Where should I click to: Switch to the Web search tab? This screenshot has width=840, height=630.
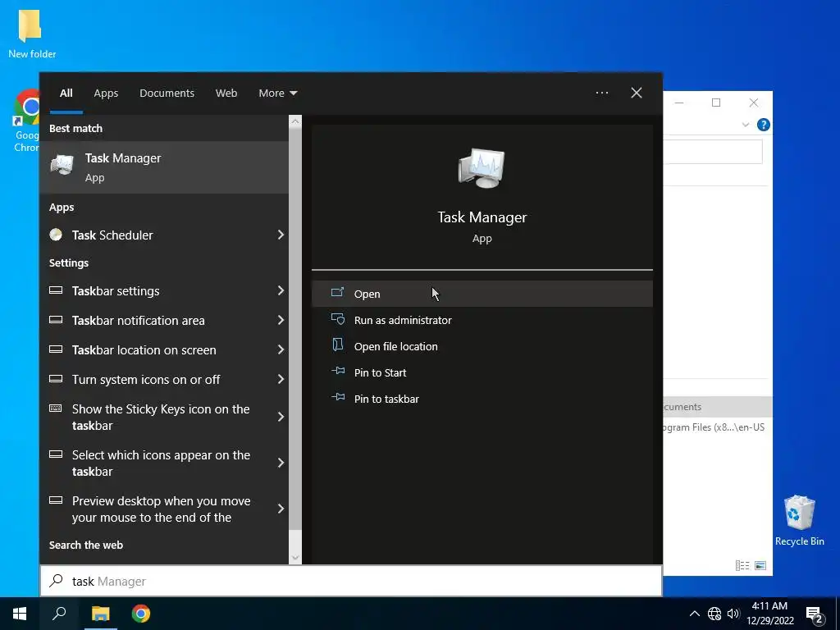pyautogui.click(x=226, y=94)
